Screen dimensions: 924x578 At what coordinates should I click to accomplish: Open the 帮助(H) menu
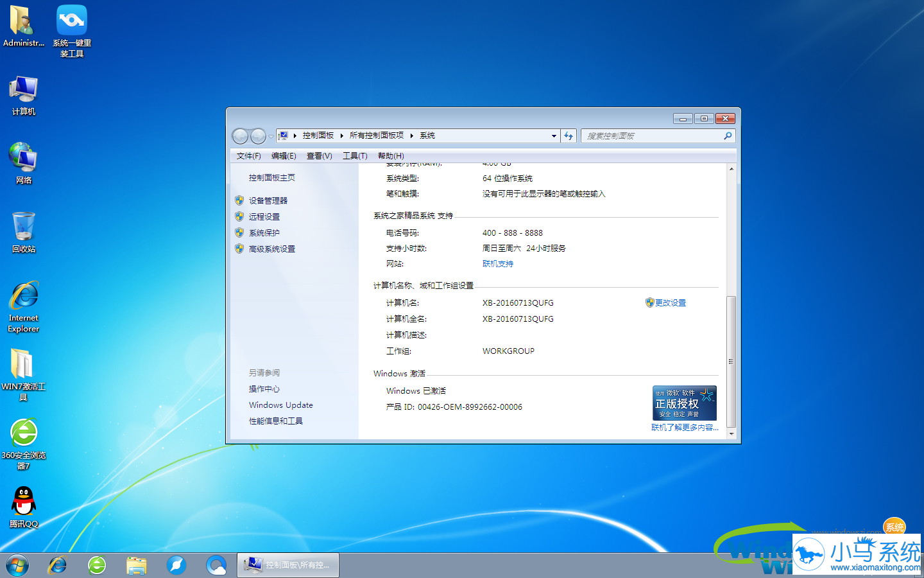coord(391,156)
